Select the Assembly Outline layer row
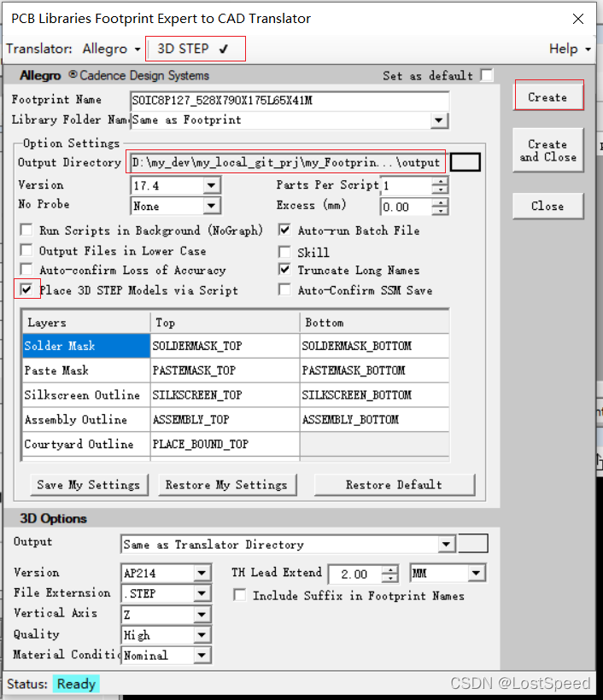This screenshot has height=700, width=603. tap(86, 419)
